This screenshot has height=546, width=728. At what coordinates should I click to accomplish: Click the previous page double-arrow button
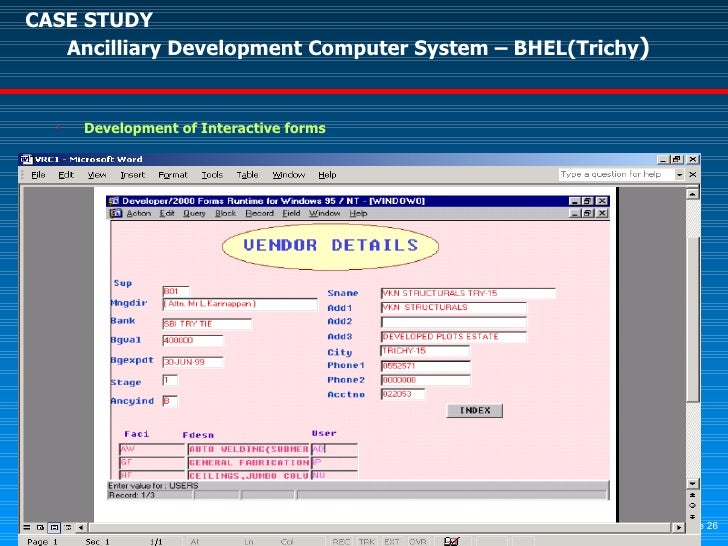pyautogui.click(x=693, y=495)
